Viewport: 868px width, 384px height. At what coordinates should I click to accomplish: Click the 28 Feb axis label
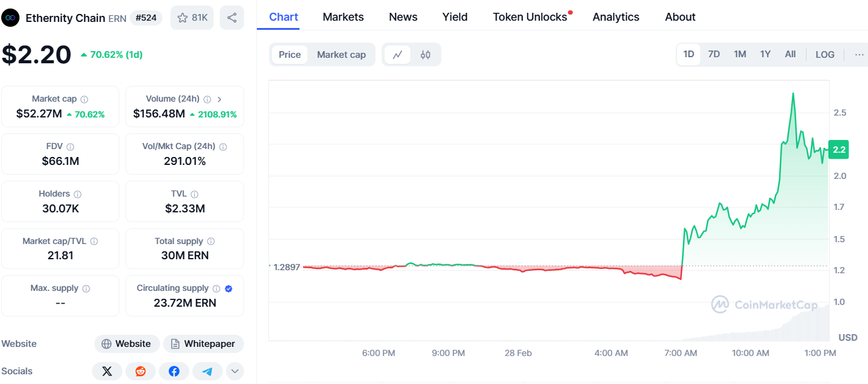518,353
